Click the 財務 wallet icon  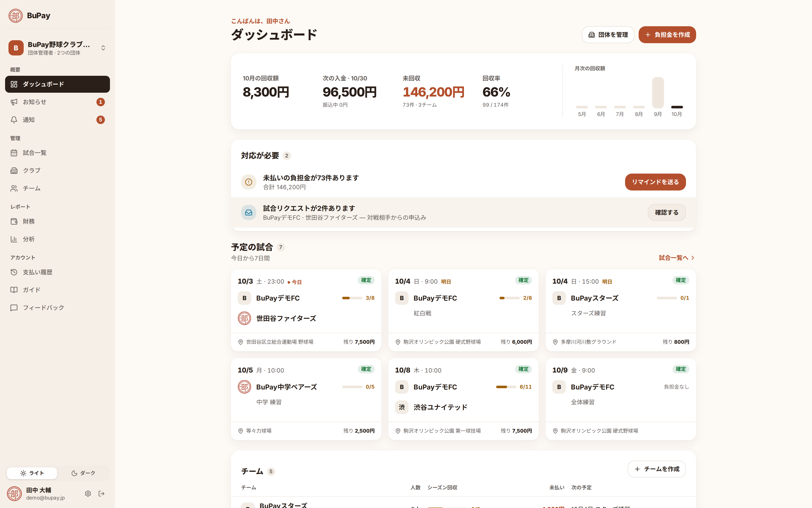(14, 221)
